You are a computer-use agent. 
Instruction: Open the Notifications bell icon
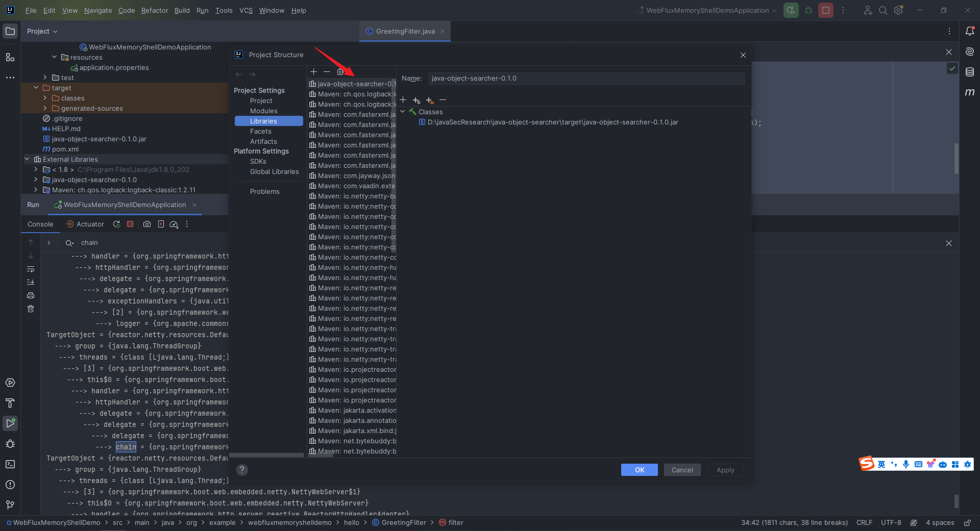[970, 31]
